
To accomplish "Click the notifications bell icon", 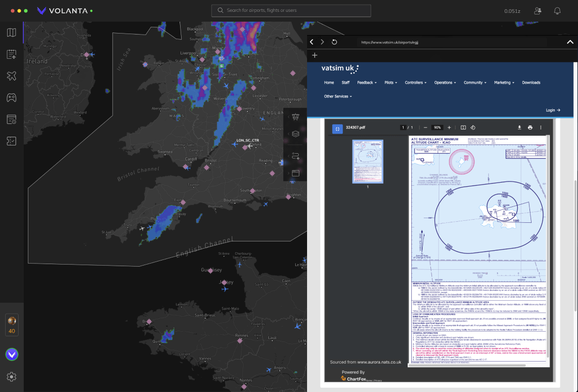I will coord(557,10).
